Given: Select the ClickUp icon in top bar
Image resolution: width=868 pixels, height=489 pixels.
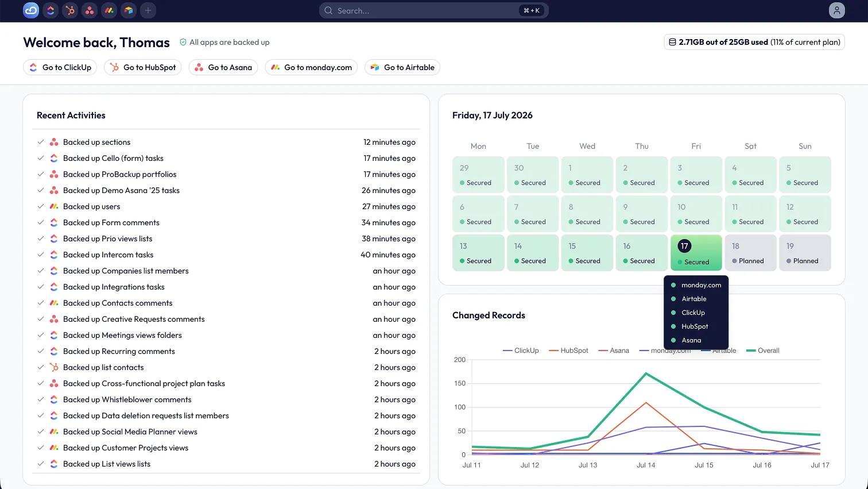Looking at the screenshot, I should tap(51, 10).
